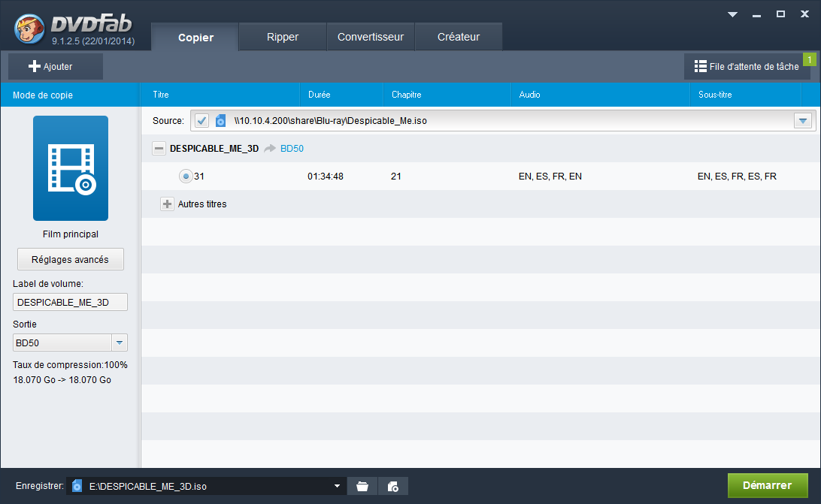Open the folder browser icon next to Enregistrer
The width and height of the screenshot is (821, 504).
pyautogui.click(x=362, y=486)
